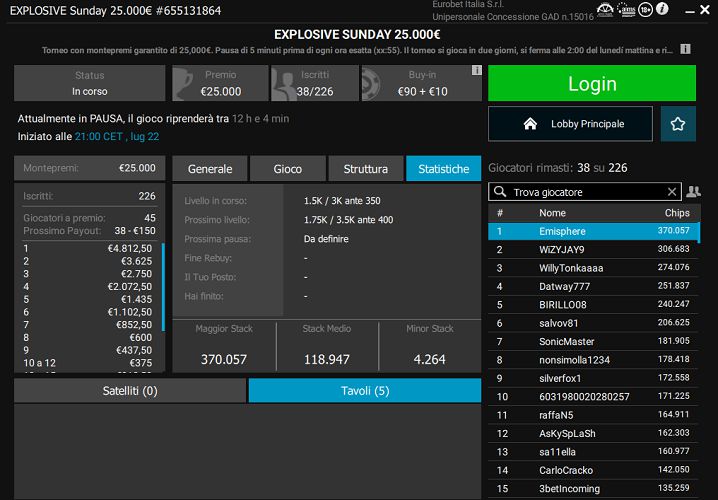Select player nonsimolla1234
This screenshot has height=500, width=718.
(593, 359)
